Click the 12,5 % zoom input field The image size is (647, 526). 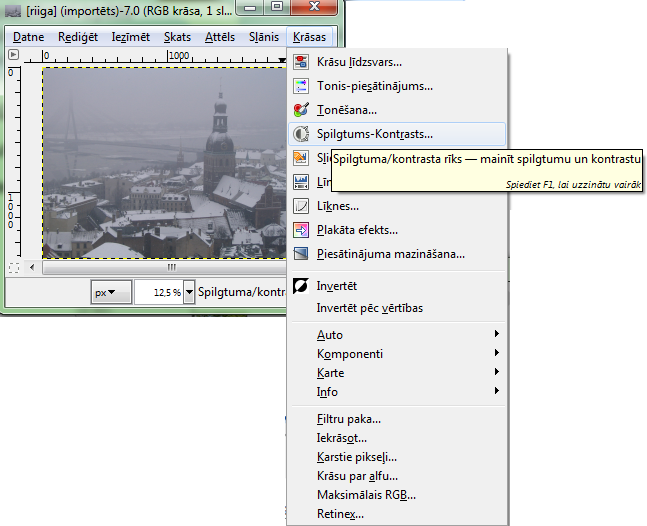click(158, 293)
